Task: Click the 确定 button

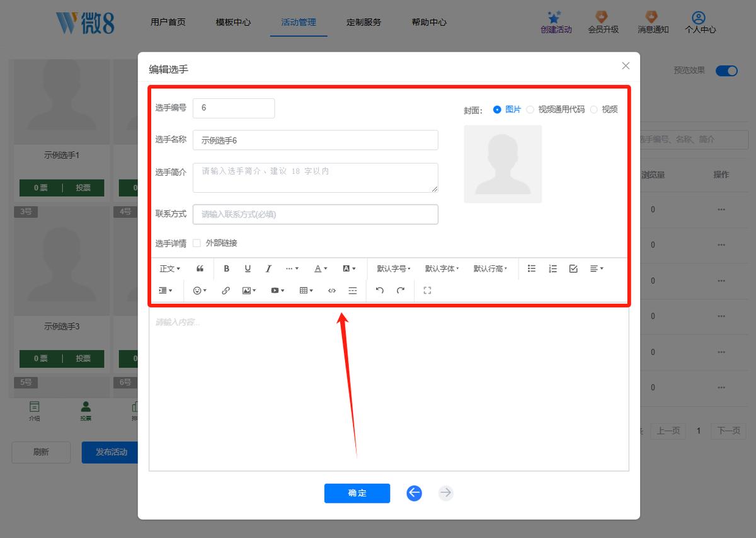Action: pos(357,493)
